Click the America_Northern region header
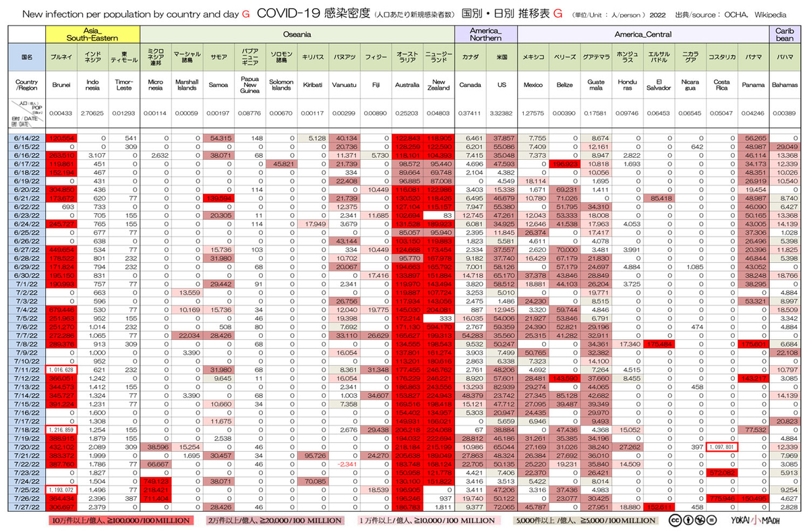 tap(485, 34)
